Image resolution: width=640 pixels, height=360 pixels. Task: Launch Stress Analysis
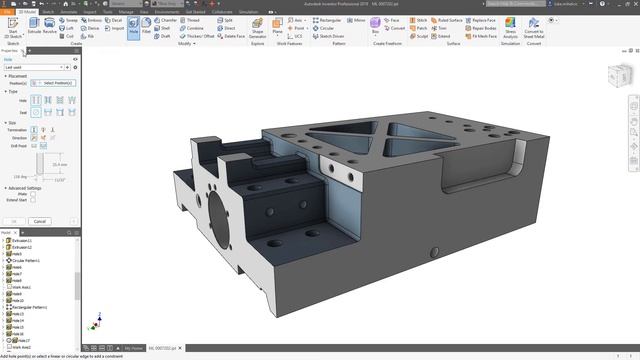(510, 28)
